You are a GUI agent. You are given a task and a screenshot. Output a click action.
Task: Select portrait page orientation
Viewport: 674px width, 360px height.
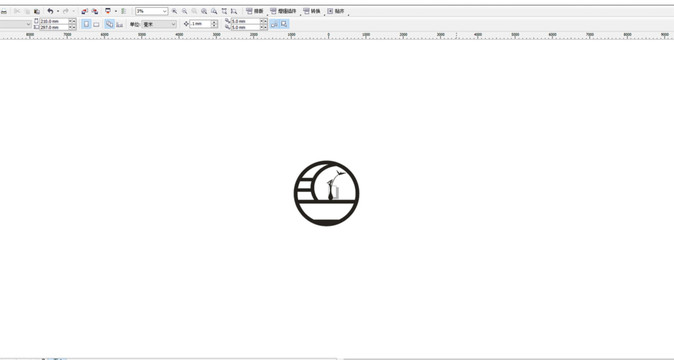tap(86, 24)
